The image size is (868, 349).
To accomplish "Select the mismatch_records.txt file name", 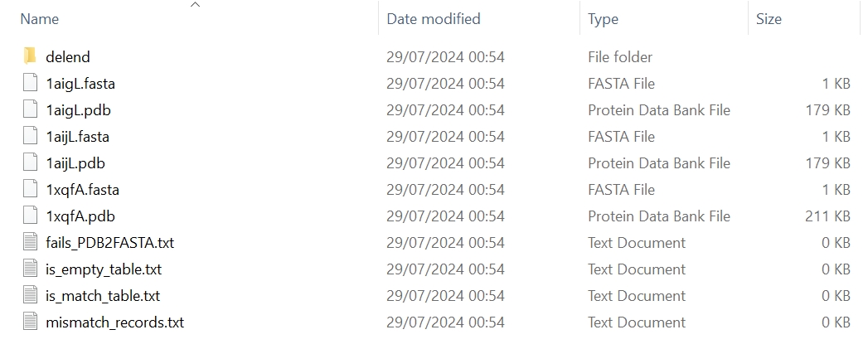I will pyautogui.click(x=114, y=322).
